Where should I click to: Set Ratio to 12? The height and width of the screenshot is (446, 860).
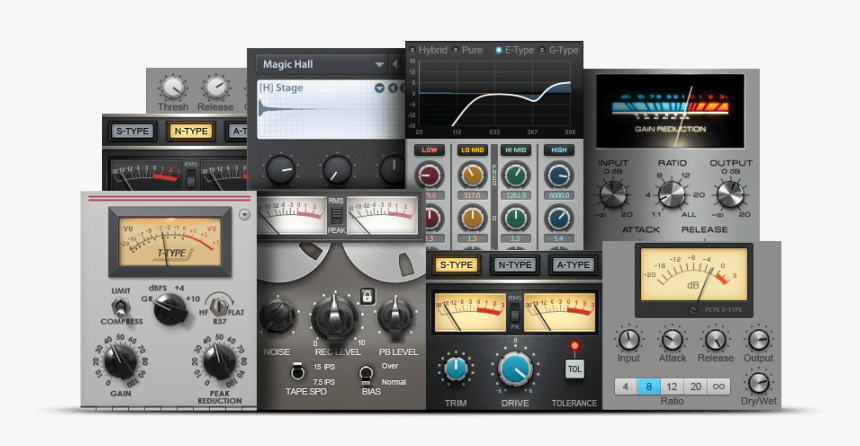672,387
